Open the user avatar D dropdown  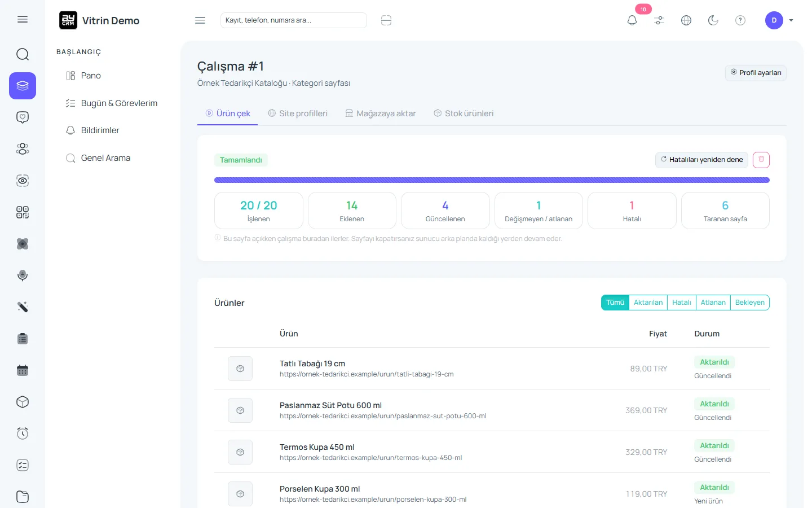click(x=779, y=20)
